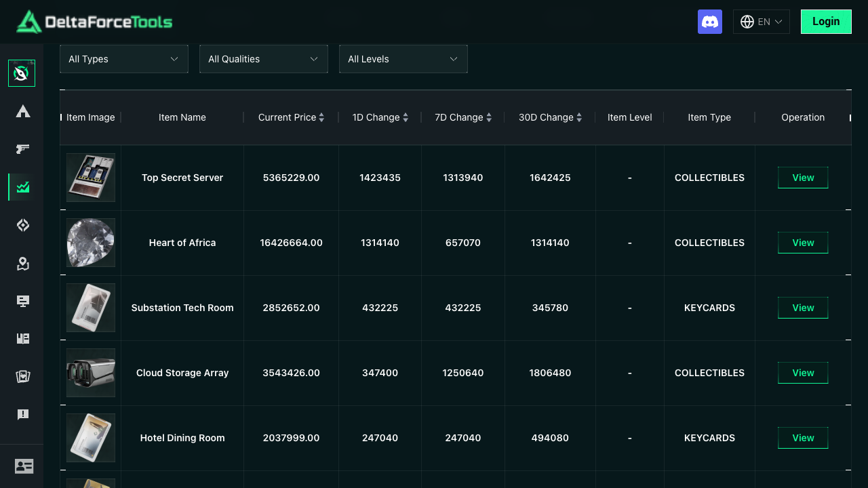Click the price 5365229.00
The width and height of the screenshot is (868, 488).
click(291, 178)
